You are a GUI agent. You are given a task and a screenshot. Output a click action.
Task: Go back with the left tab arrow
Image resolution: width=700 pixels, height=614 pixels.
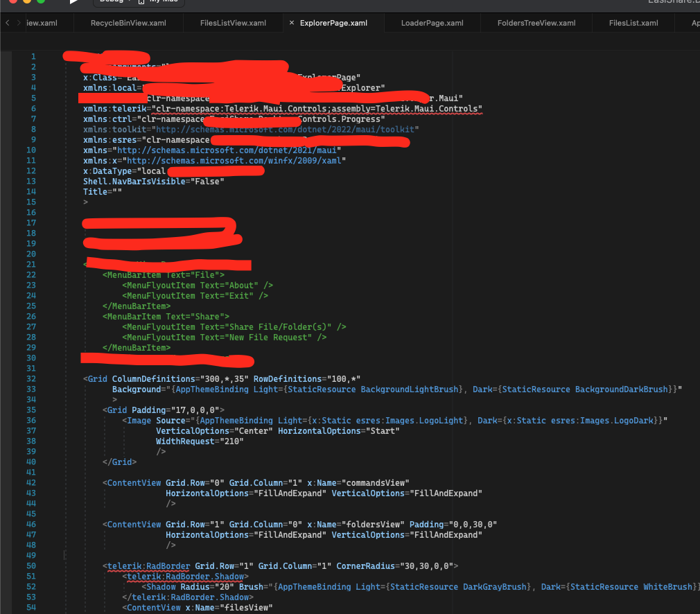pyautogui.click(x=7, y=23)
